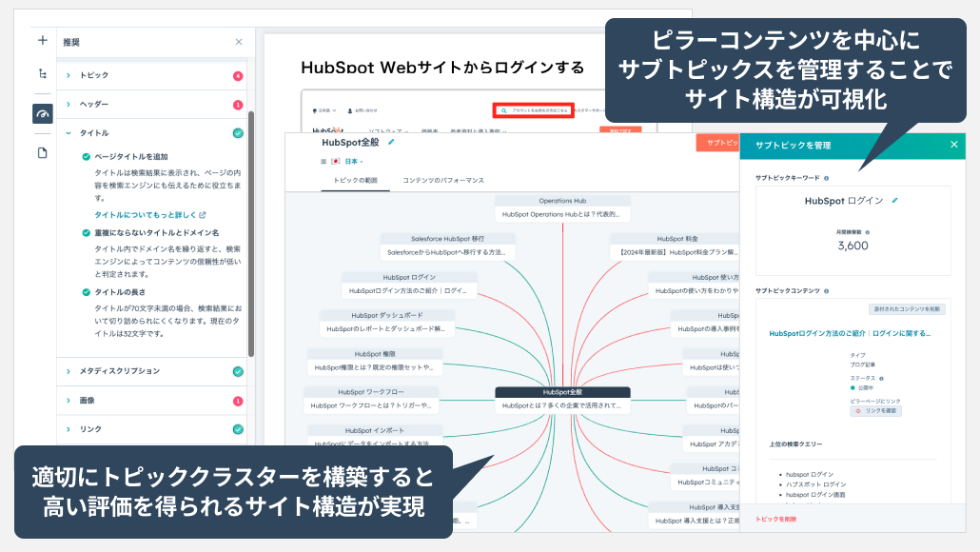Open the 日本 country dropdown

[x=354, y=161]
